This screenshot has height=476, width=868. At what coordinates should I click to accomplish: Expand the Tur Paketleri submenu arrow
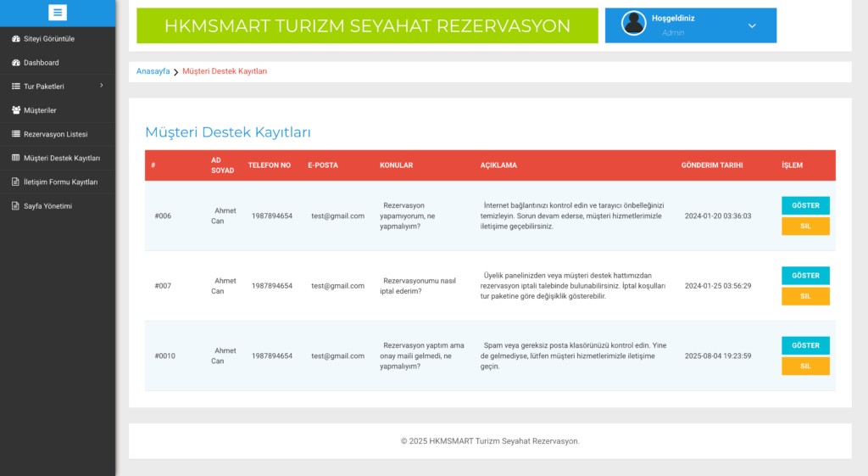(x=102, y=86)
